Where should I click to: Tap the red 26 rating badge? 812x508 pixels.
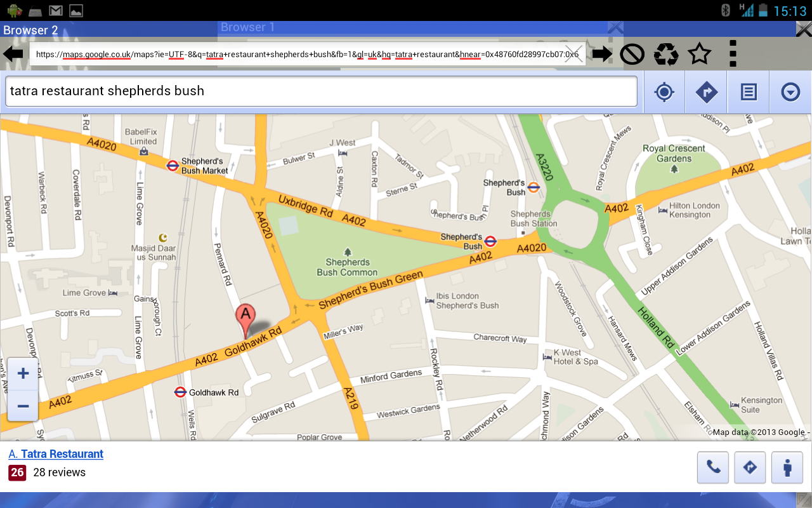pyautogui.click(x=17, y=472)
